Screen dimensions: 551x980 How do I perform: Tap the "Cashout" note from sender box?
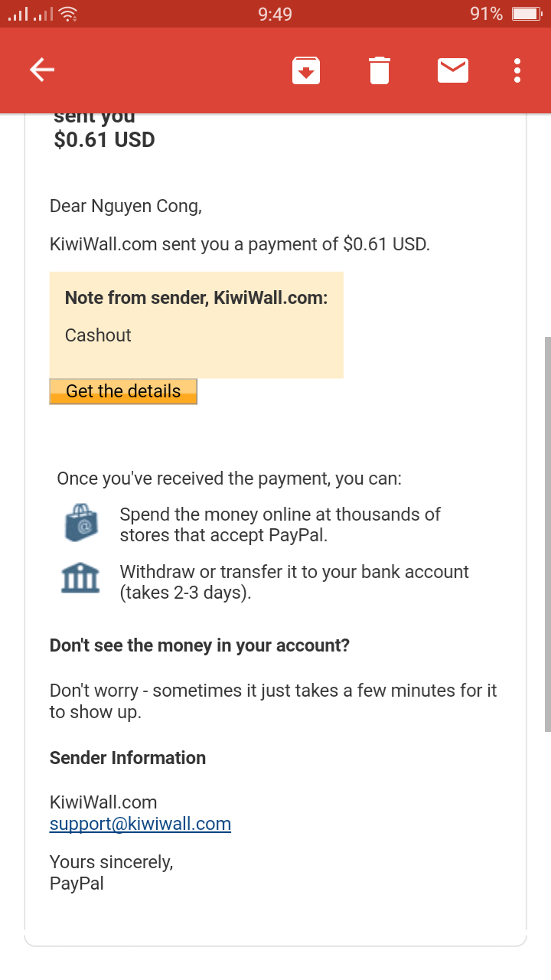[196, 325]
